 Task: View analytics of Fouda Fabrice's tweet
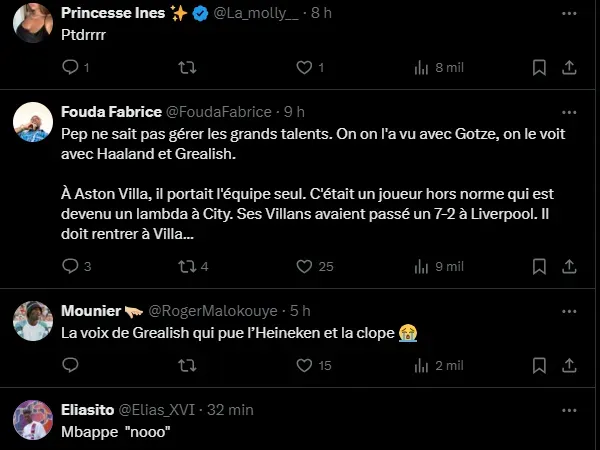click(422, 266)
